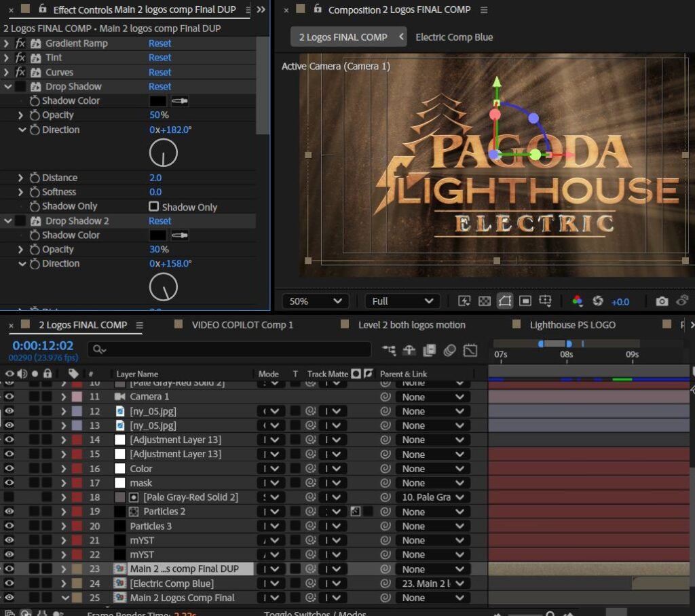Toggle visibility of the Particles 3 layer
695x616 pixels.
tap(10, 526)
